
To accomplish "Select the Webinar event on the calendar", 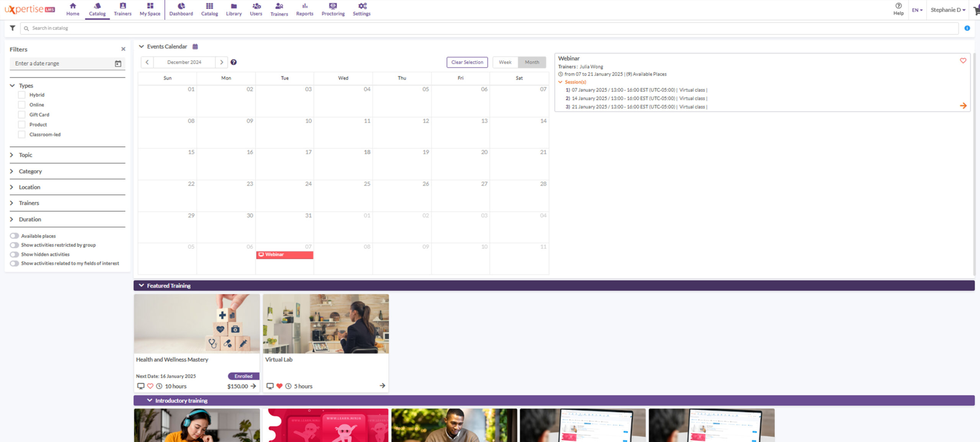I will point(285,255).
